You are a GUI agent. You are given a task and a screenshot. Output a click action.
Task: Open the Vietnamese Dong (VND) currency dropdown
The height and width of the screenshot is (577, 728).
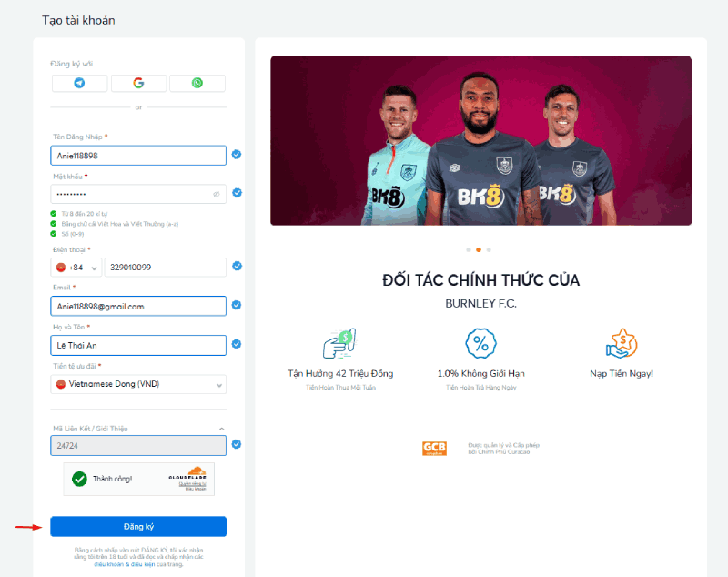click(138, 384)
